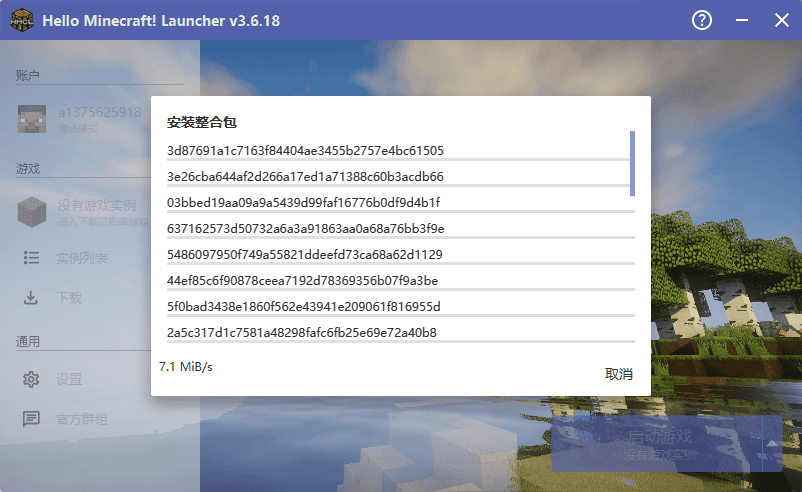Image resolution: width=802 pixels, height=492 pixels.
Task: Close the Hello Minecraft Launcher window
Action: (x=781, y=20)
